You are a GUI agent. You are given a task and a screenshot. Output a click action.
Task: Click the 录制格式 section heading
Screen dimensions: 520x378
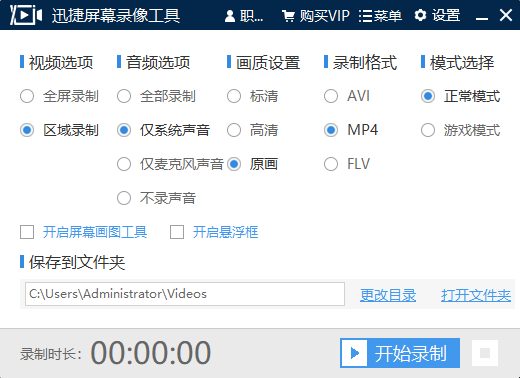click(x=365, y=63)
